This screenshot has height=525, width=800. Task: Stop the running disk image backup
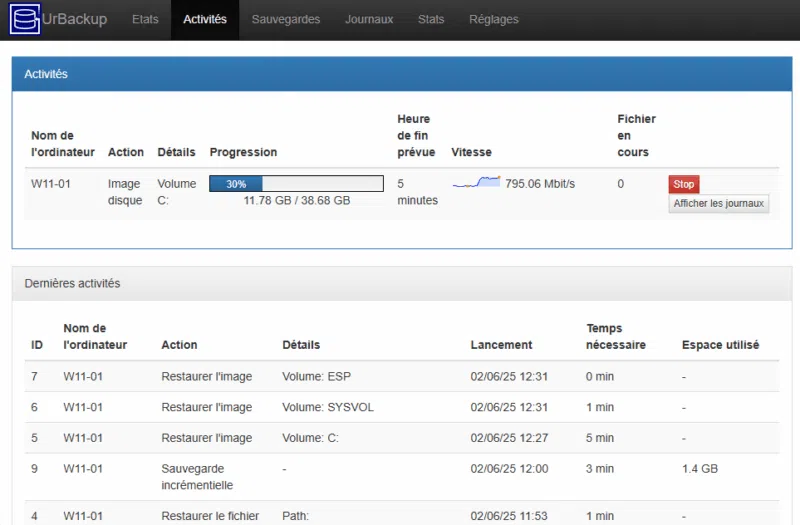[683, 184]
